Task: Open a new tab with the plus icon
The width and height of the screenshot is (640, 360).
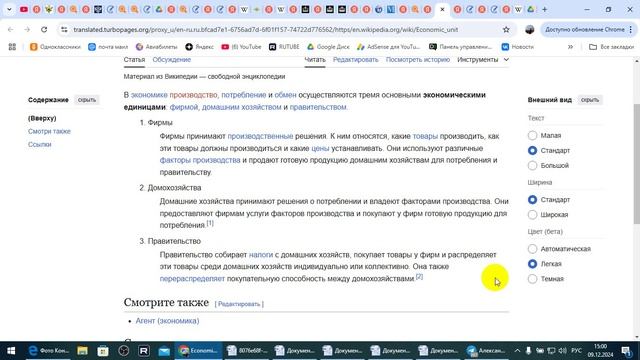Action: pos(544,9)
